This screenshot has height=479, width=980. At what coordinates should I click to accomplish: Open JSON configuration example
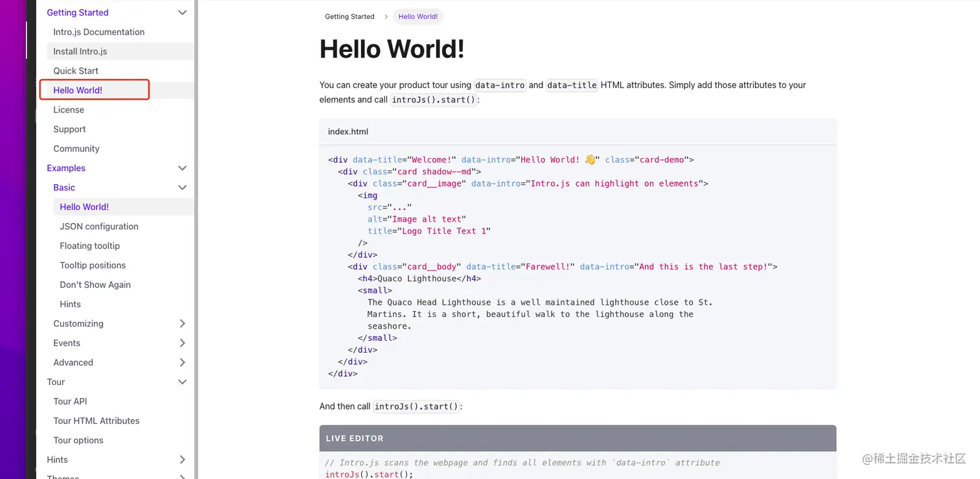coord(99,226)
